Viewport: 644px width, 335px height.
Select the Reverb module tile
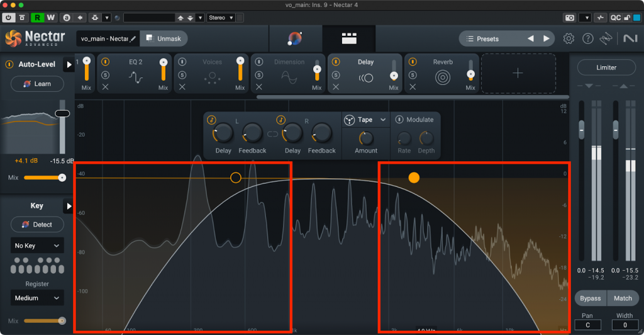[x=442, y=74]
